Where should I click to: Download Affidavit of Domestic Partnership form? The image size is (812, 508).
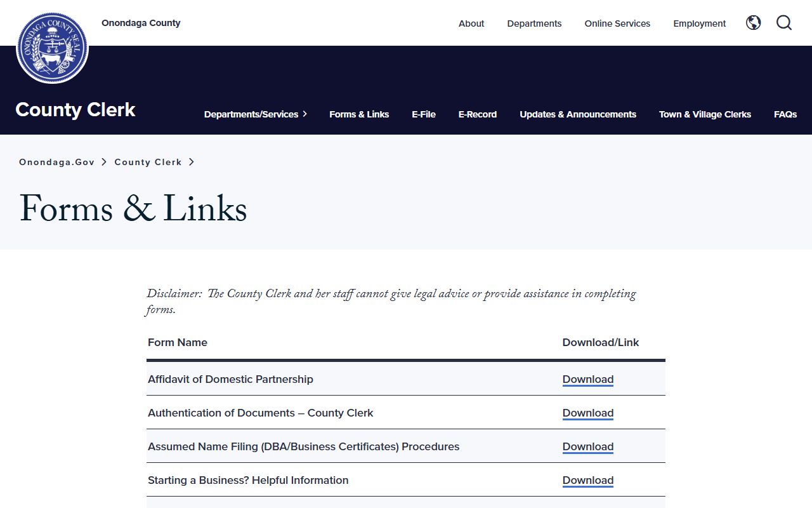pos(588,379)
